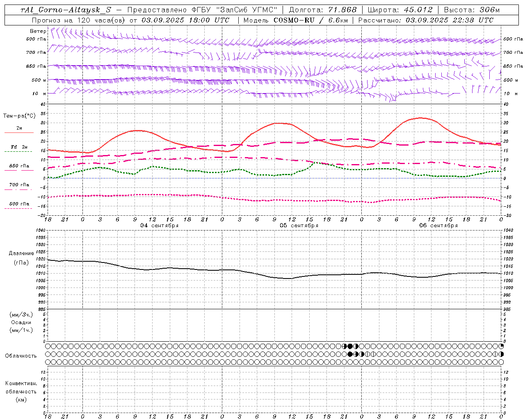Click 985 on right pressure axis
525x420 pixels.
click(507, 309)
